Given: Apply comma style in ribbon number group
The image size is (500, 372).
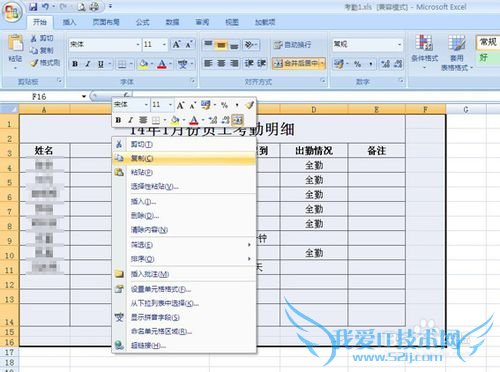Looking at the screenshot, I should point(371,64).
